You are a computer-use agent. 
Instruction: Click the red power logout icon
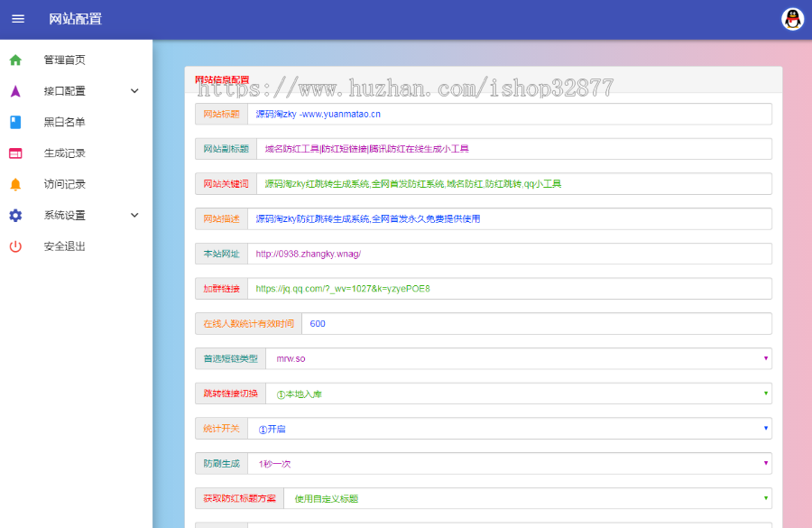point(15,246)
